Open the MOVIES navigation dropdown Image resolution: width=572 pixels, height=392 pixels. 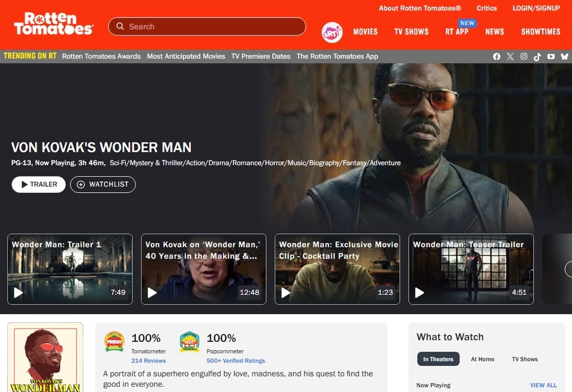[x=365, y=32]
